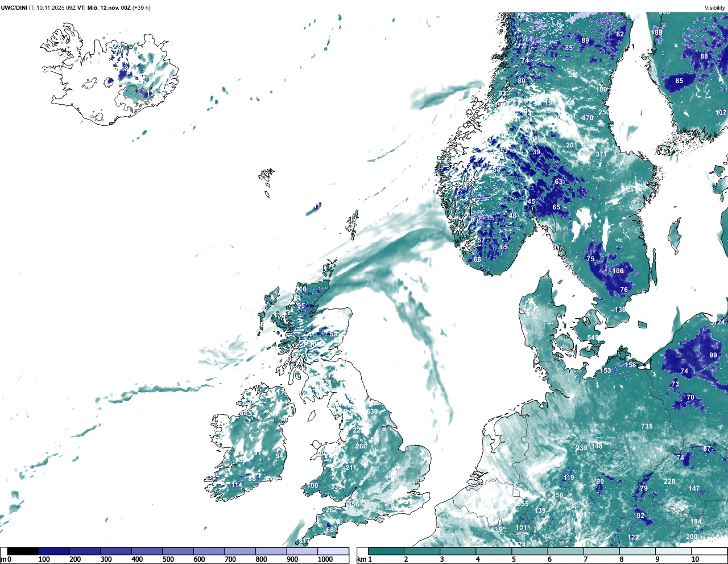Click the '530' value over northern England
728x564 pixels.
(372, 411)
